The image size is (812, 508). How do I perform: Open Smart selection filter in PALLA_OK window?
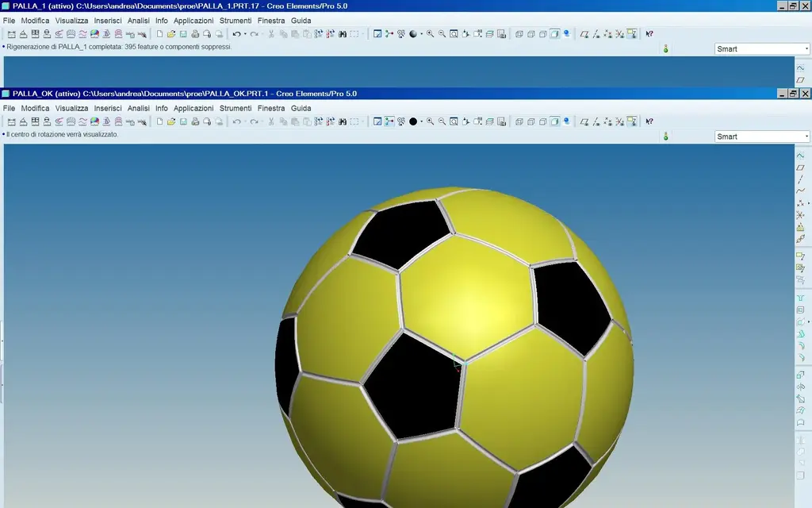(762, 137)
